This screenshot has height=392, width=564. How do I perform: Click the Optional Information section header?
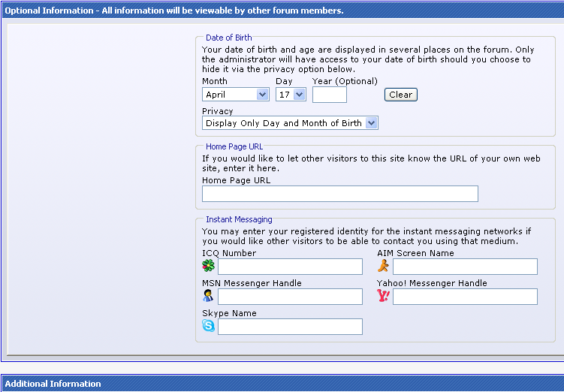(174, 11)
